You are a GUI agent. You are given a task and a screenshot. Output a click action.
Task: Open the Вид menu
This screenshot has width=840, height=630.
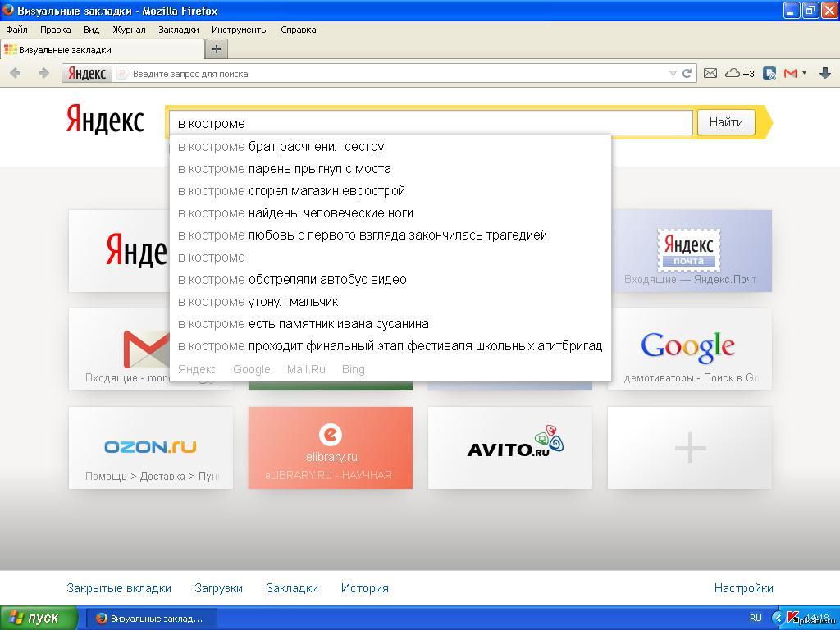coord(92,30)
